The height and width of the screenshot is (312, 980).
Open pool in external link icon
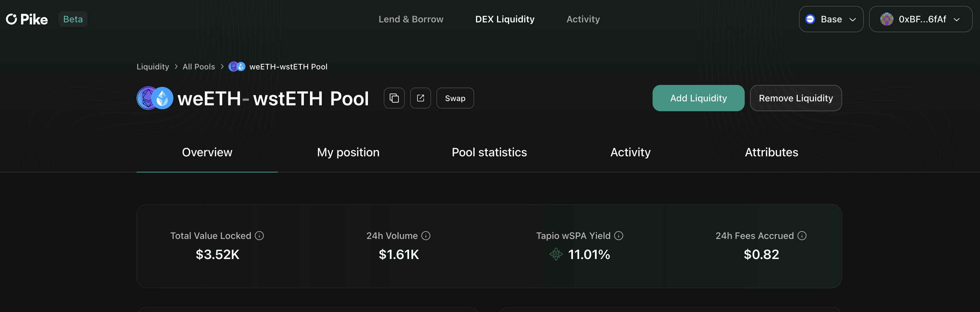(x=420, y=98)
